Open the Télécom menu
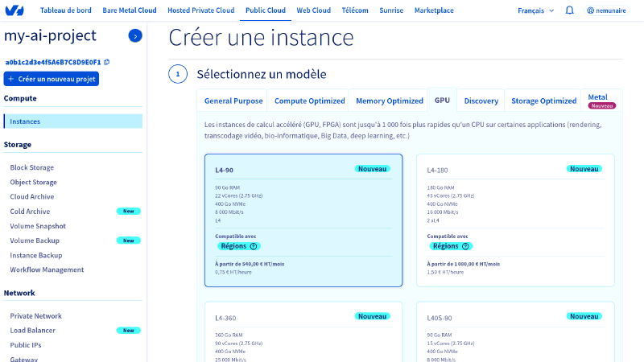This screenshot has width=644, height=362. (x=355, y=10)
